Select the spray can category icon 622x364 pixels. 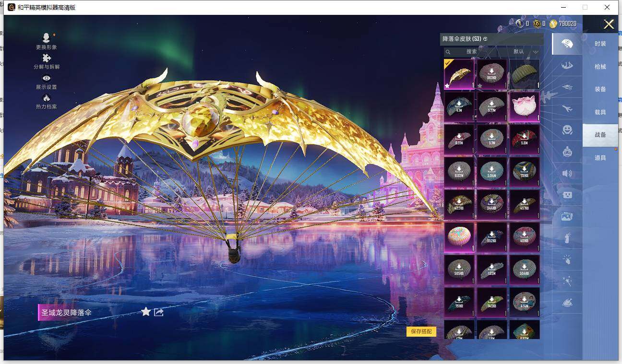567,238
